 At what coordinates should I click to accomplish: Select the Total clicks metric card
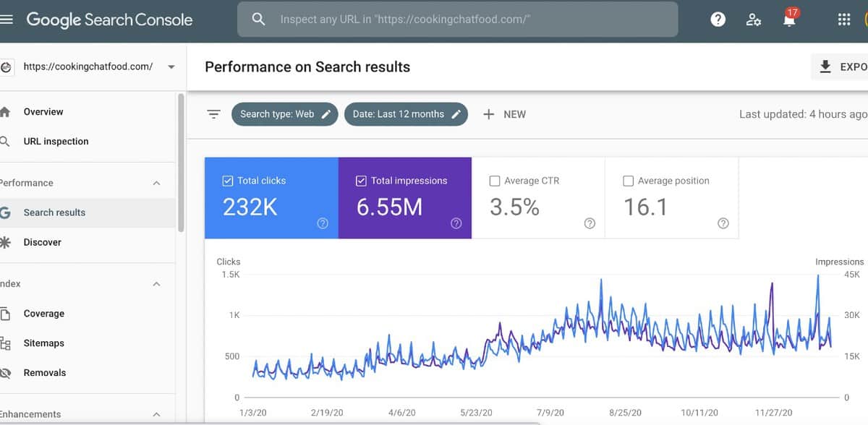tap(271, 198)
